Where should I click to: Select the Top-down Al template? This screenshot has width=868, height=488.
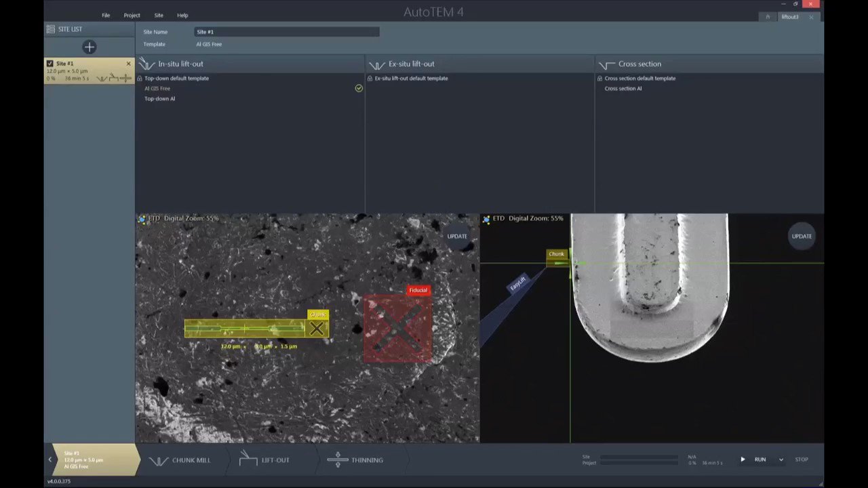[159, 99]
